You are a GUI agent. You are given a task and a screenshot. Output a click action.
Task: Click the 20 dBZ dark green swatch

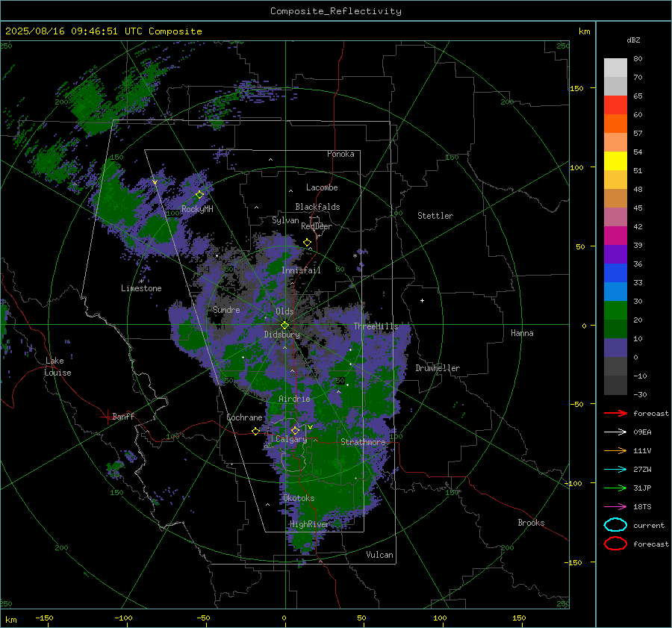[x=615, y=329]
